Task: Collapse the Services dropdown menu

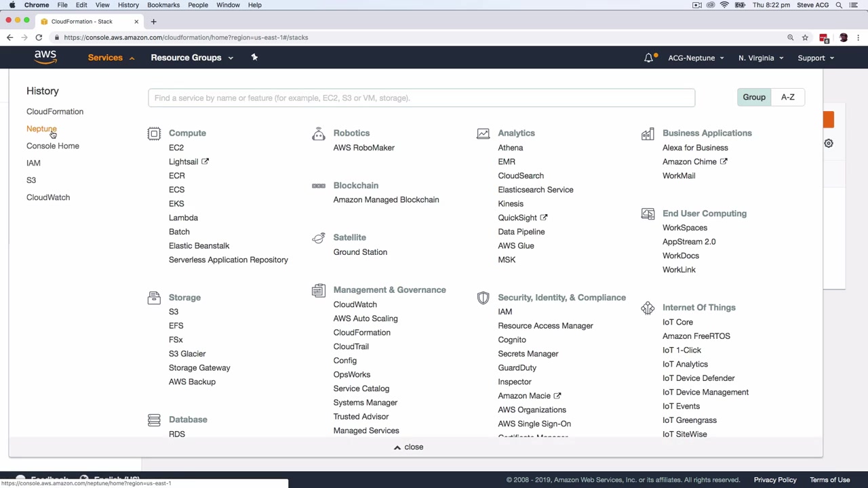Action: click(111, 58)
